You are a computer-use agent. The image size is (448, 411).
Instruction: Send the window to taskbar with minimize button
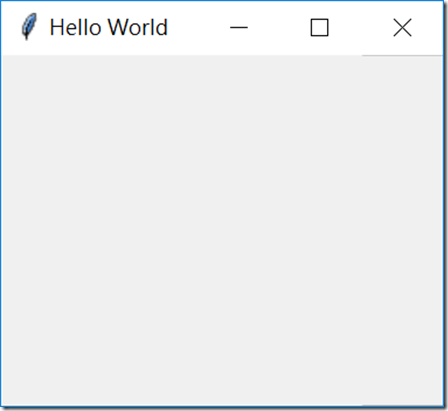pyautogui.click(x=239, y=27)
